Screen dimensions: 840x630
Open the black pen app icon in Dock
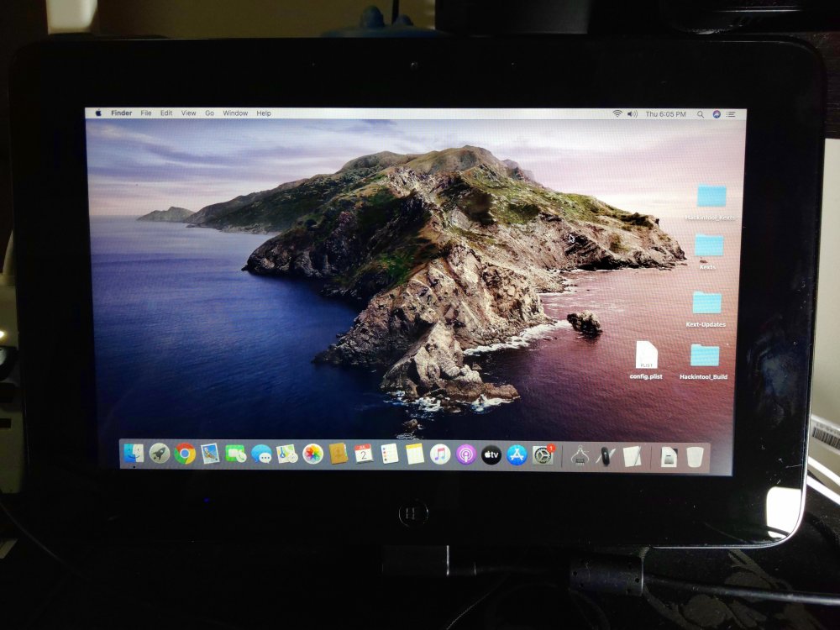pos(606,456)
